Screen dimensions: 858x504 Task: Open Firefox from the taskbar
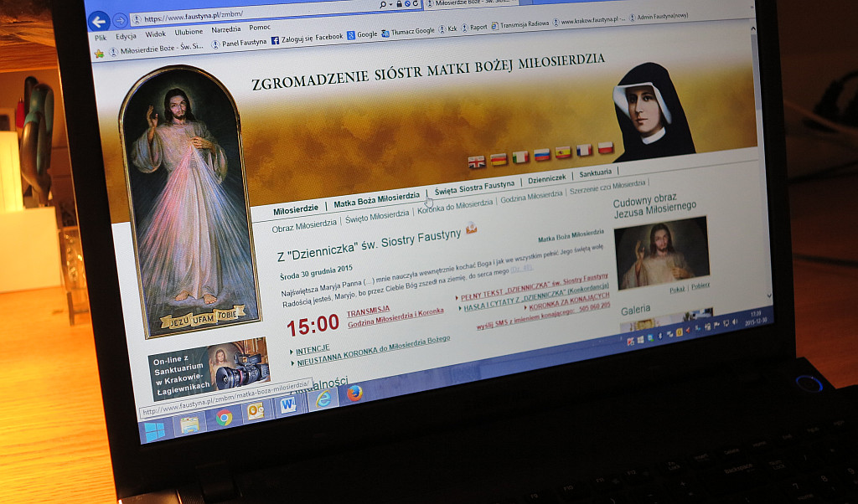pos(354,393)
